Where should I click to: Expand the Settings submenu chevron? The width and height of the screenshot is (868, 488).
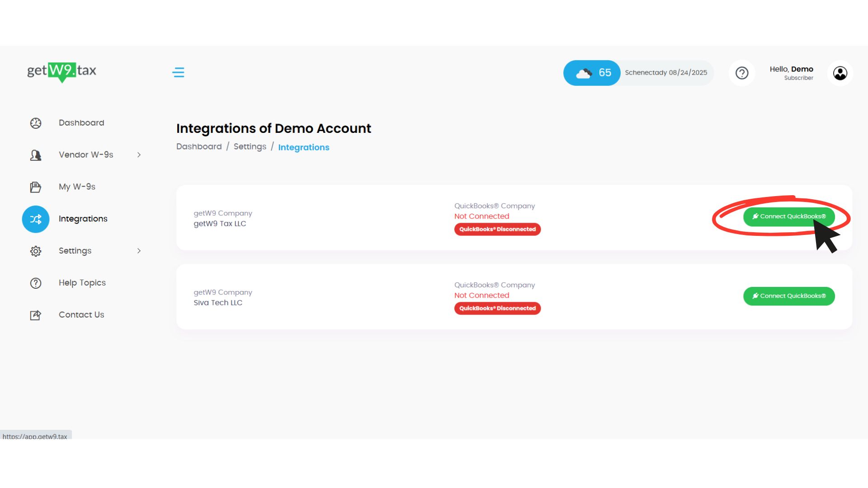tap(139, 251)
